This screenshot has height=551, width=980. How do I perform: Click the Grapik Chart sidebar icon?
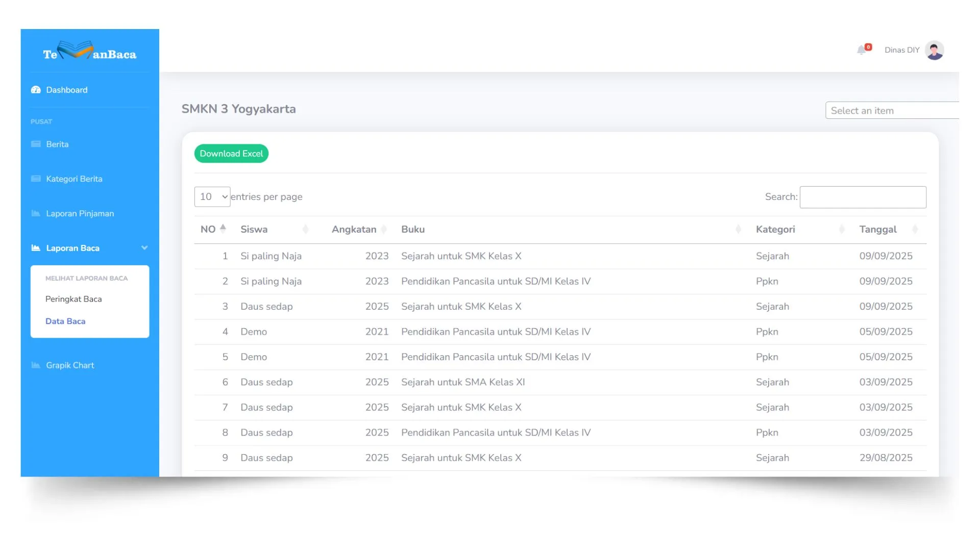pyautogui.click(x=36, y=365)
